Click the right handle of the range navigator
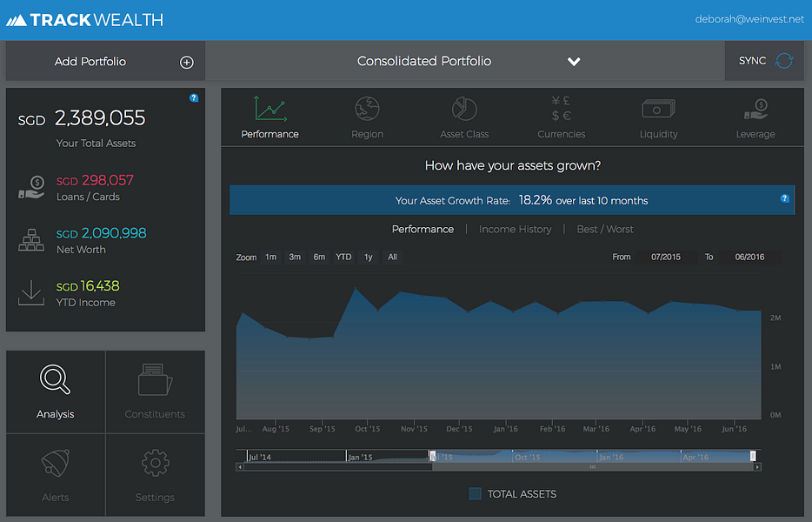Viewport: 812px width, 522px height. tap(753, 456)
